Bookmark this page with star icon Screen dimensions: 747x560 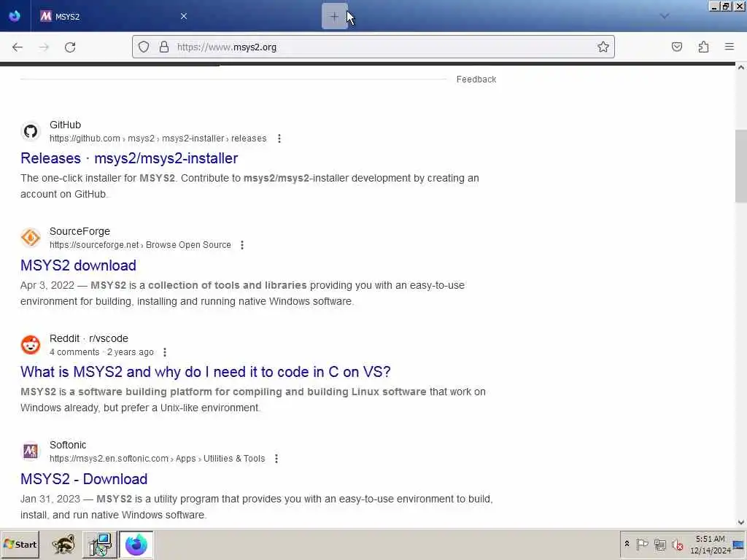(x=603, y=47)
